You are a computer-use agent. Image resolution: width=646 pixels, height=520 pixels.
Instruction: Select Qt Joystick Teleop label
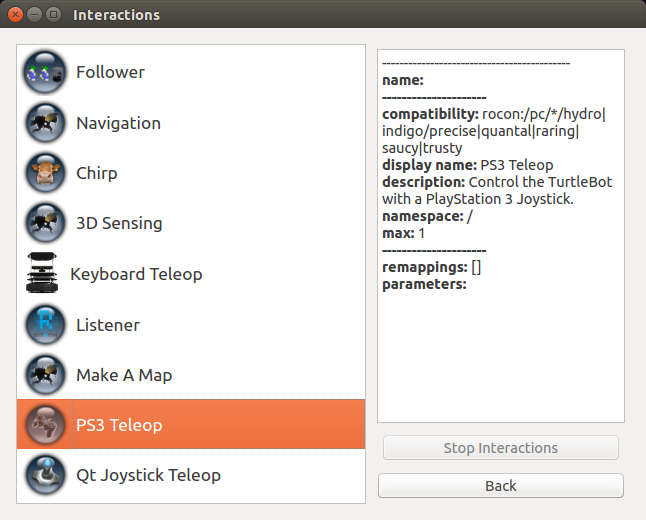pos(148,475)
